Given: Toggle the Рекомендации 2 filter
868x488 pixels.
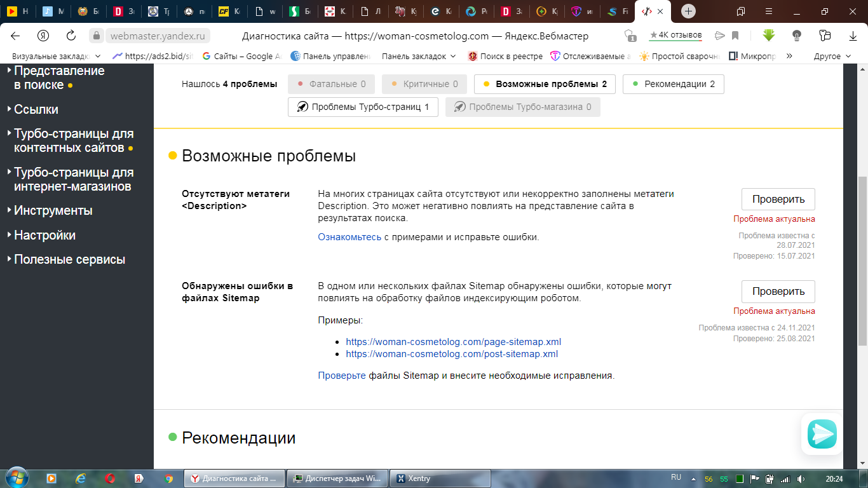Looking at the screenshot, I should point(673,84).
